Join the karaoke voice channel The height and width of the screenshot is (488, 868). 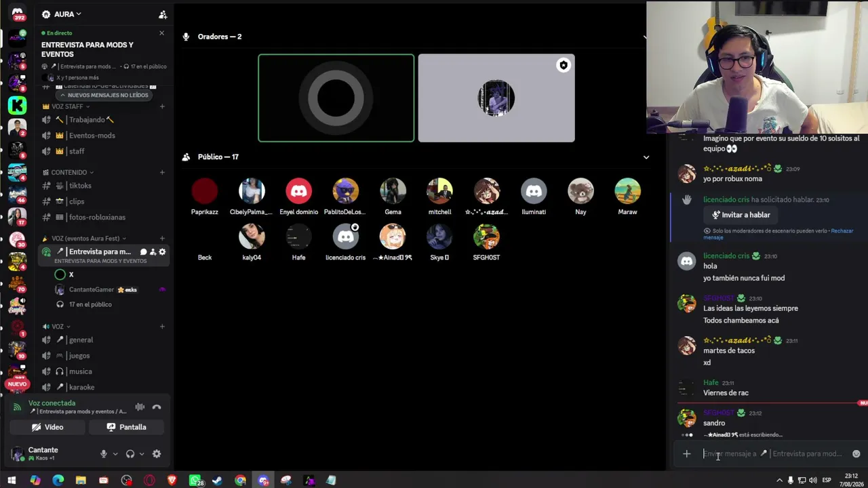pyautogui.click(x=81, y=387)
